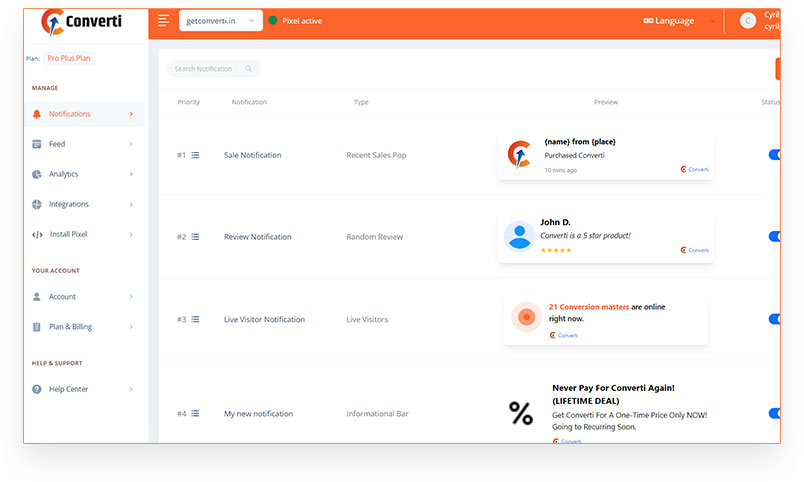Click the magnifier icon in Search Notification
Screen dimensions: 804x482
pyautogui.click(x=249, y=69)
